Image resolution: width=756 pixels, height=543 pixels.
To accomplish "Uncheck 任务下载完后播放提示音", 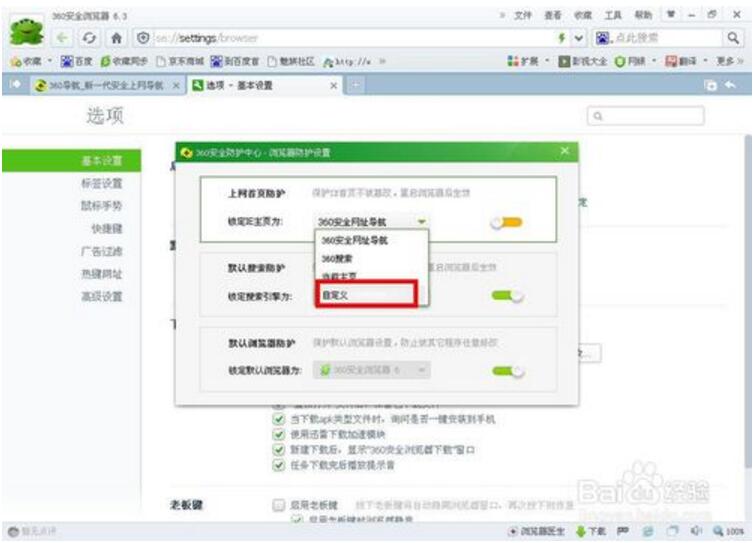I will pos(279,465).
